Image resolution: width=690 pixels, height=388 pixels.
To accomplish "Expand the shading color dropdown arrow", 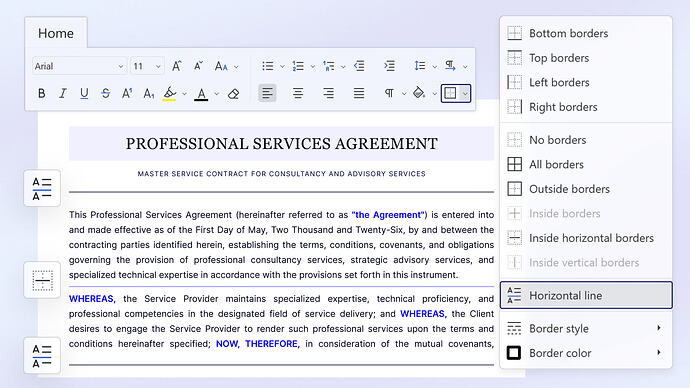I will [434, 94].
